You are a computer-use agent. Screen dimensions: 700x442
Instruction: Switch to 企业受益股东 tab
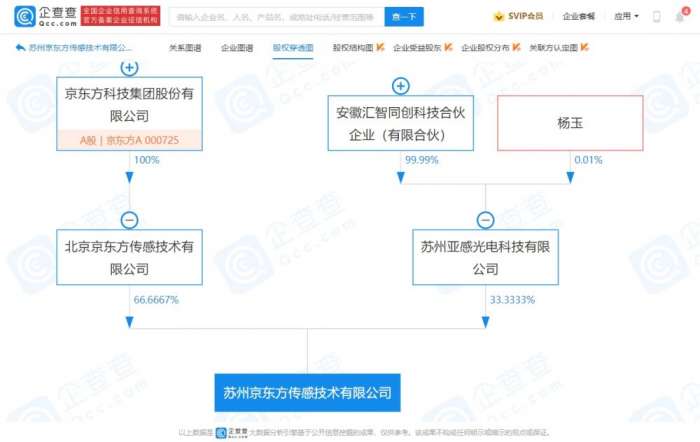[417, 48]
